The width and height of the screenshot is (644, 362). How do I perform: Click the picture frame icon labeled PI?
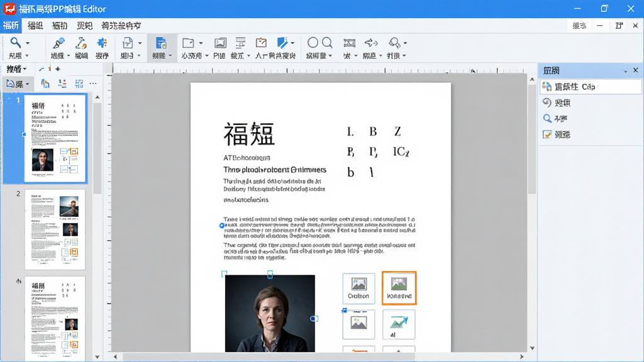[220, 43]
